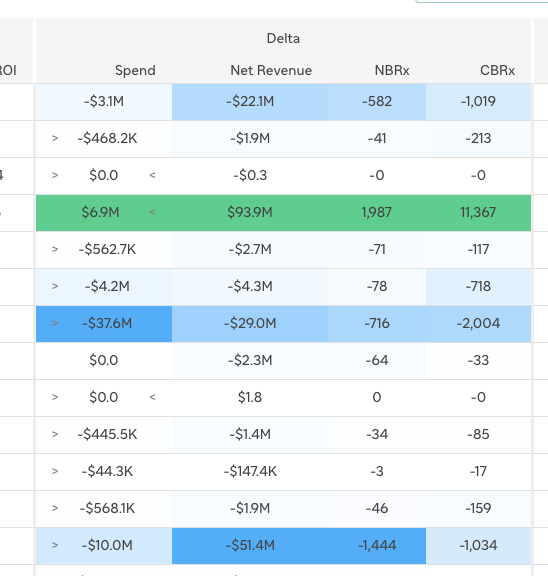Expand the -$568.1K spend row
Image resolution: width=548 pixels, height=576 pixels.
55,508
